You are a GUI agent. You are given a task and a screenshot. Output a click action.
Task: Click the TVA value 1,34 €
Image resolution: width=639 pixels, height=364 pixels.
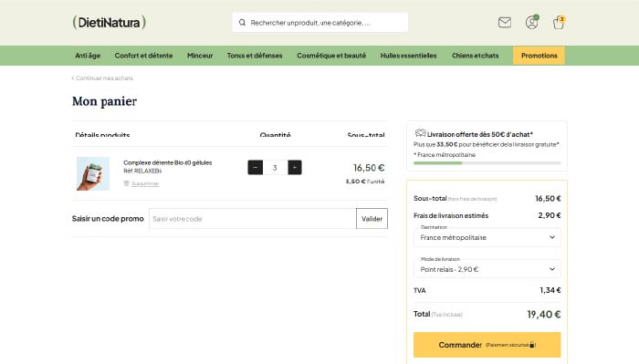click(550, 290)
